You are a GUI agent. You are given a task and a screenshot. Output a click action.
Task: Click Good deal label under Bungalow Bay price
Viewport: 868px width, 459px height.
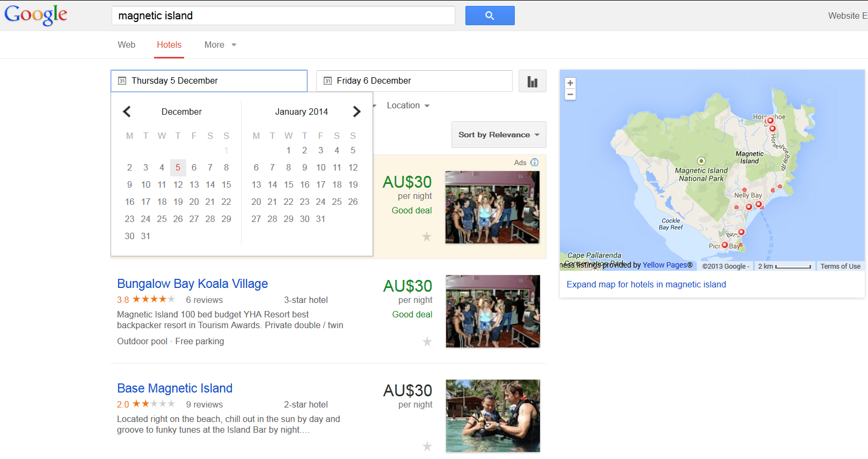[412, 314]
